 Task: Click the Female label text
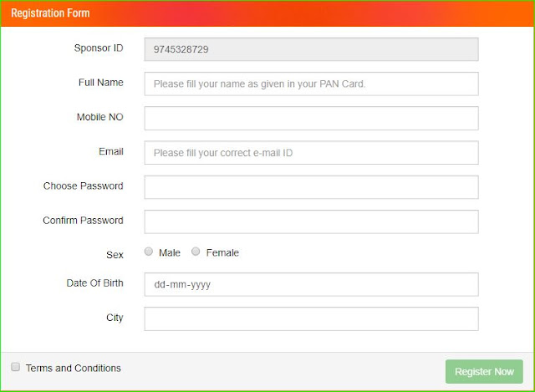pyautogui.click(x=222, y=252)
